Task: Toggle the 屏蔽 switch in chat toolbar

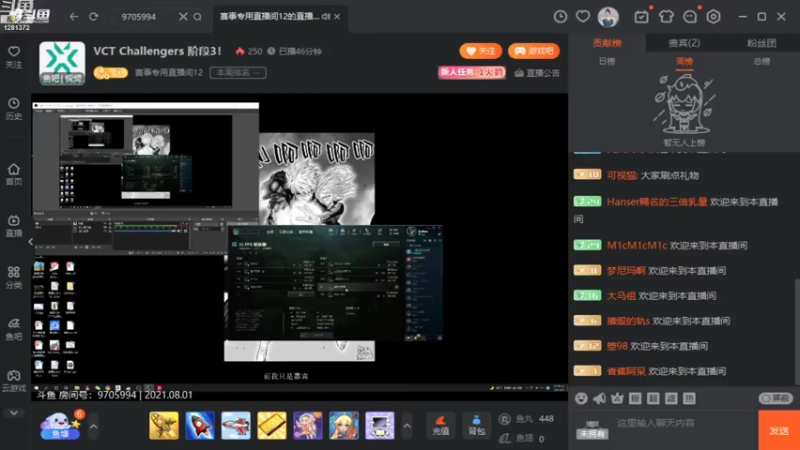Action: pos(776,398)
